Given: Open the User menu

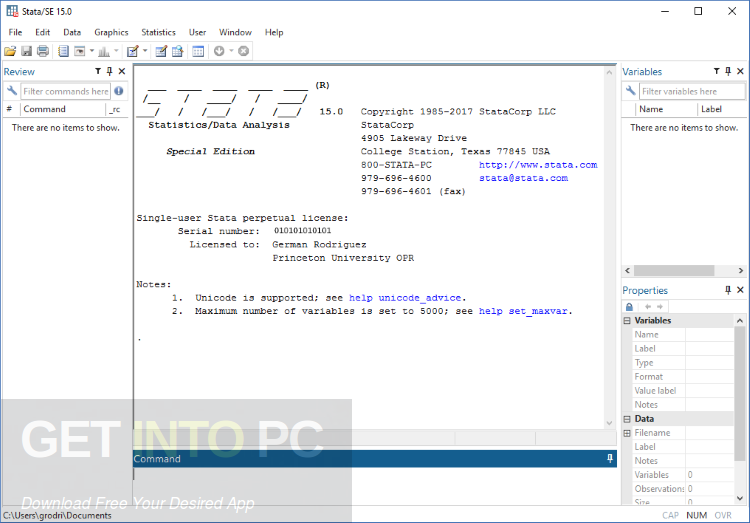Looking at the screenshot, I should pos(197,32).
